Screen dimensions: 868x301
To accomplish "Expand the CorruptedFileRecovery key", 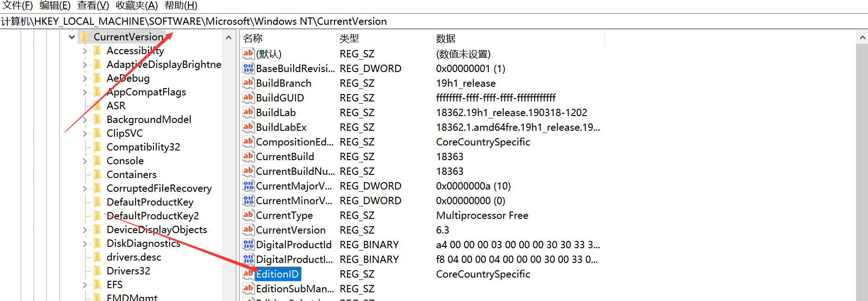I will tap(85, 189).
